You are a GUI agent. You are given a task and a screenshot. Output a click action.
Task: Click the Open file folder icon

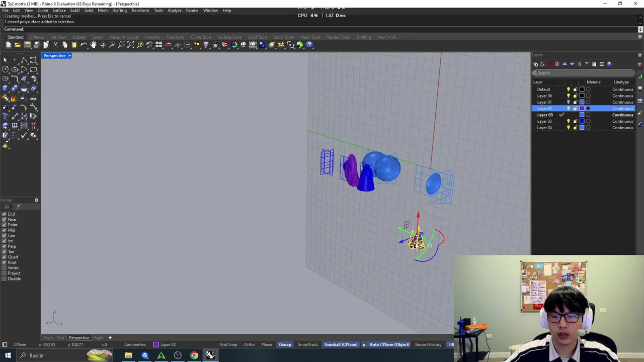click(18, 45)
